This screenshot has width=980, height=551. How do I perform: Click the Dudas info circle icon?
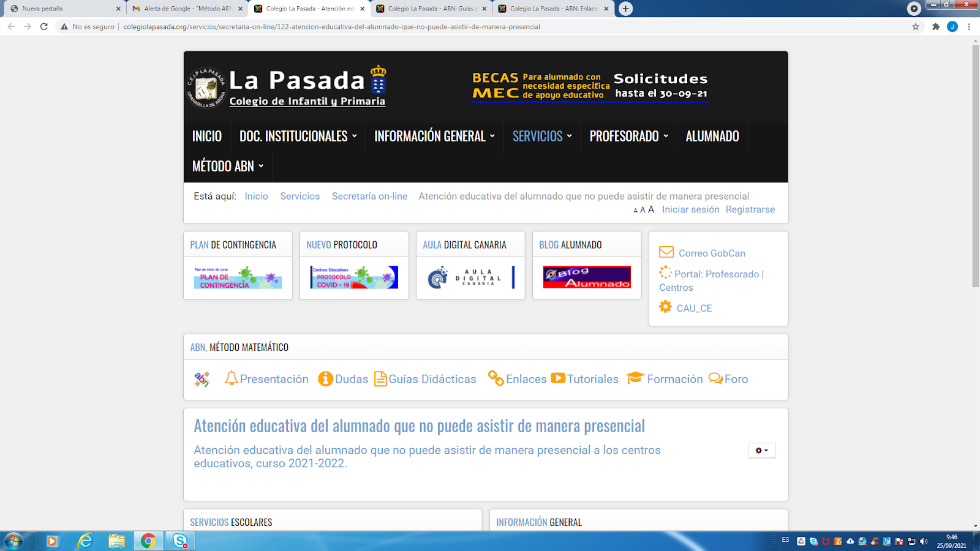pyautogui.click(x=325, y=379)
